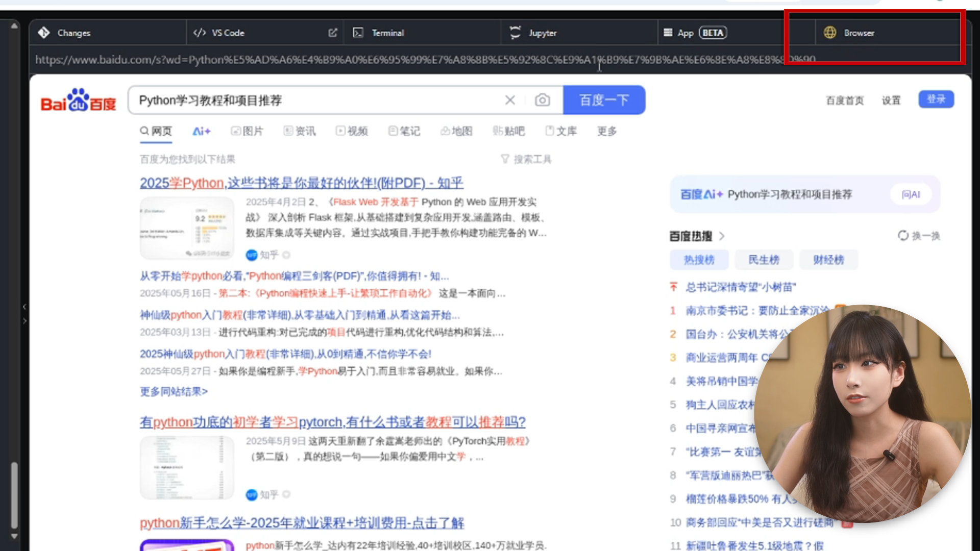Clear the search query with X icon
Screen dimensions: 980x551
510,100
